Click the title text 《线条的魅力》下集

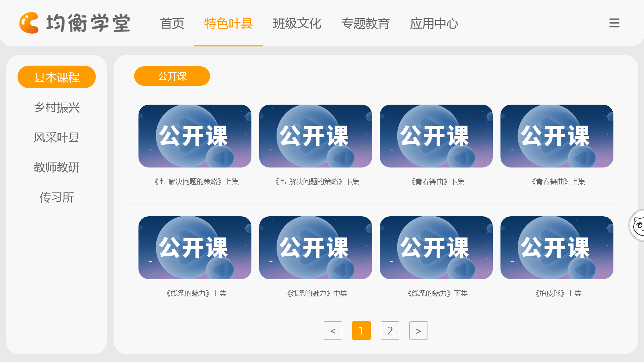pos(437,293)
